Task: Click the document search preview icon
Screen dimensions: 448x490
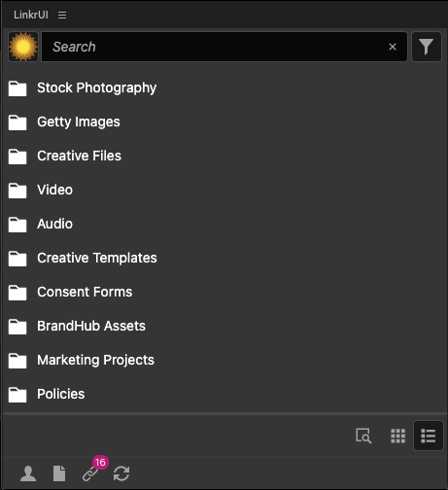Action: click(363, 436)
